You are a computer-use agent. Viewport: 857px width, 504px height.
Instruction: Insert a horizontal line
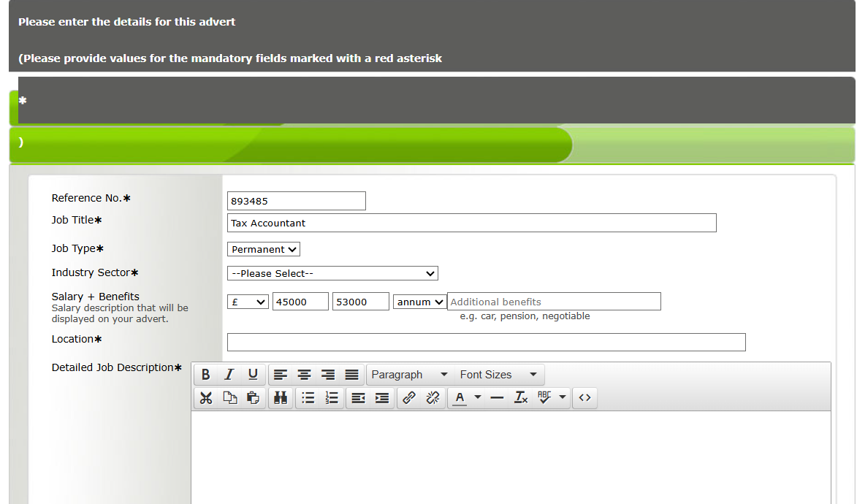click(x=497, y=398)
